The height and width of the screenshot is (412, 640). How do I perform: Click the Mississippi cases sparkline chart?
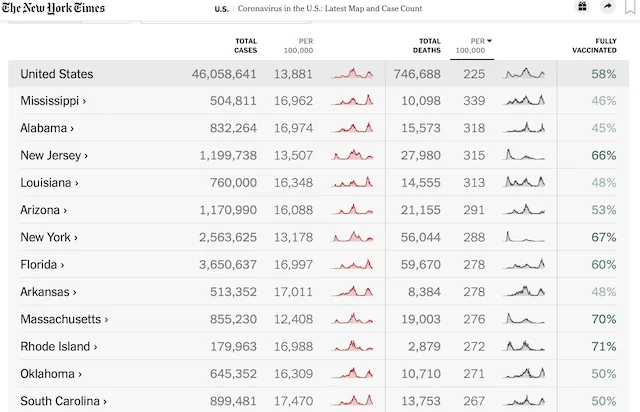(x=352, y=101)
